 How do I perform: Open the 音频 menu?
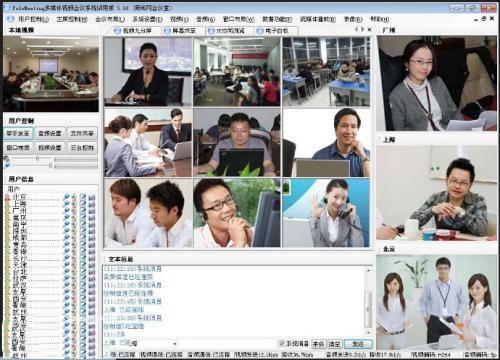coord(205,19)
